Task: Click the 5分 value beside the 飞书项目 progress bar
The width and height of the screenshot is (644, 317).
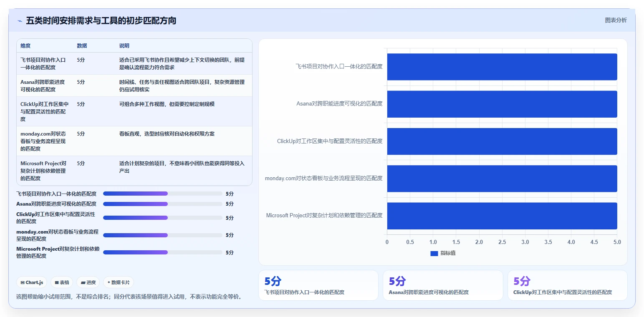Action: (230, 194)
